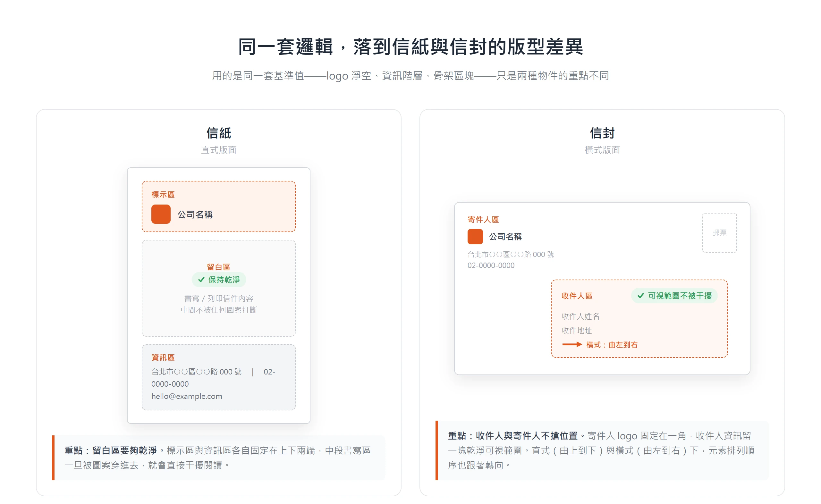821x504 pixels.
Task: Click the page heading 同一套邏輯，落到信紙與信封的版型差異
Action: click(x=411, y=47)
